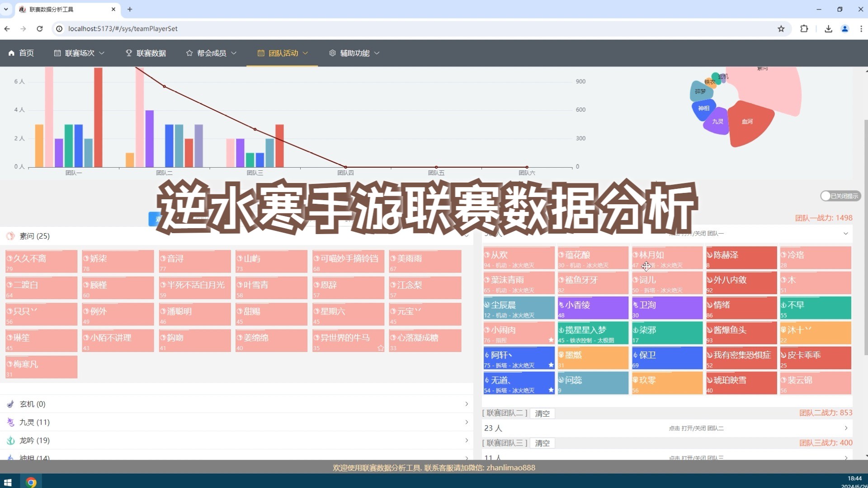Toggle the 已关闭提示 switch
Image resolution: width=868 pixels, height=488 pixels.
click(840, 196)
